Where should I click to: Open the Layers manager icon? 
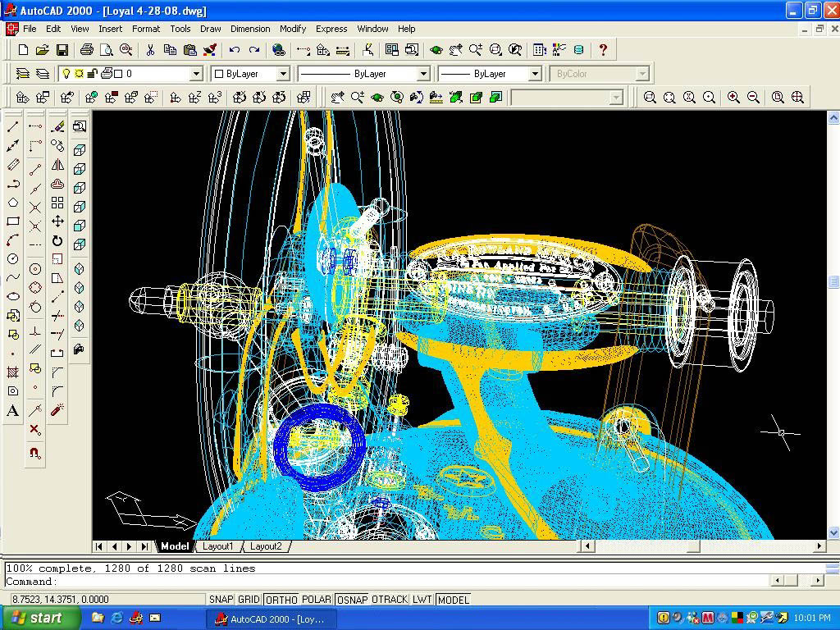pyautogui.click(x=42, y=74)
